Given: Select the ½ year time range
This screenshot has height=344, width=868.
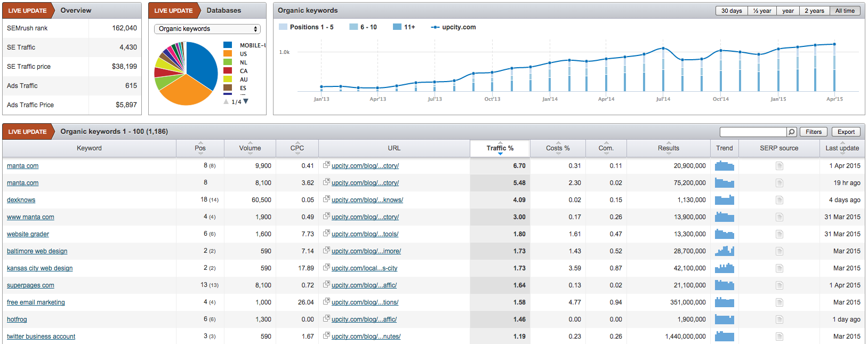Looking at the screenshot, I should click(762, 11).
